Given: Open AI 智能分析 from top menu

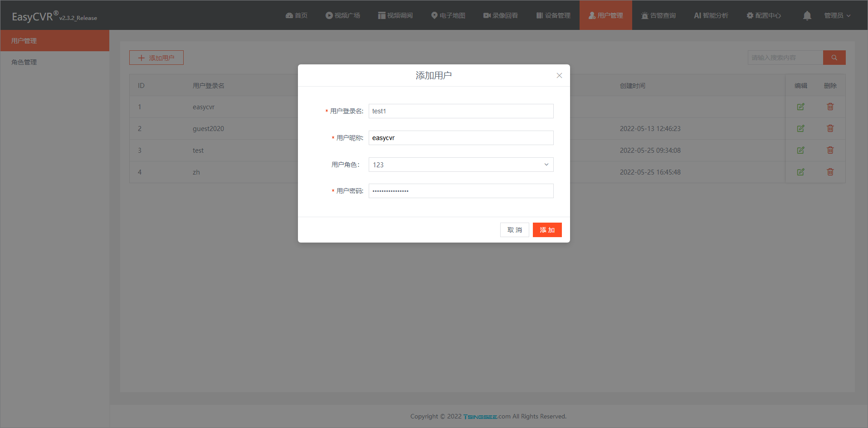Looking at the screenshot, I should [711, 16].
